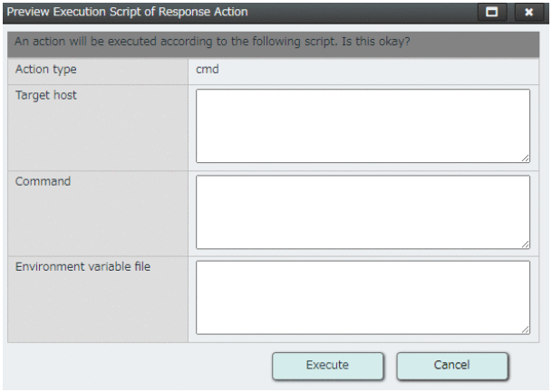The width and height of the screenshot is (552, 392).
Task: Click empty Action type cell right of cmd
Action: [381, 69]
